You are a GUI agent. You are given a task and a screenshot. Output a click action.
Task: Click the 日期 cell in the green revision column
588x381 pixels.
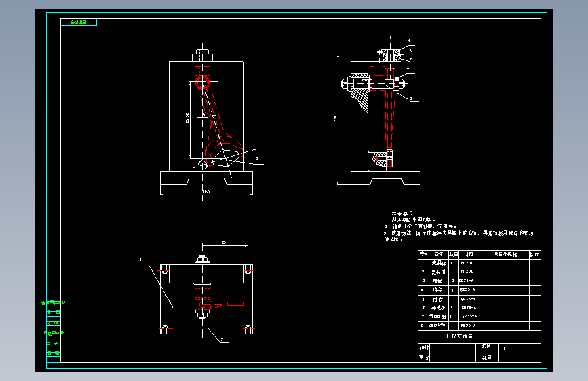54,353
